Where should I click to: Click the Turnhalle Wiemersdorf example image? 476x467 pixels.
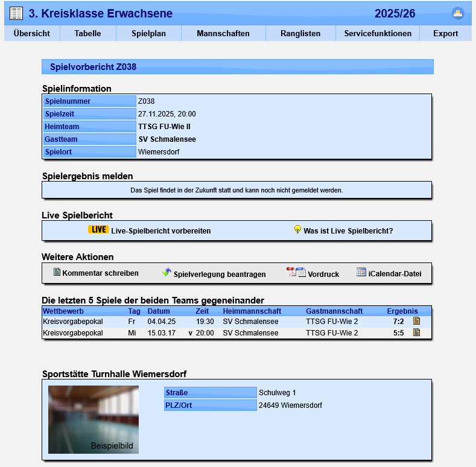[x=94, y=419]
